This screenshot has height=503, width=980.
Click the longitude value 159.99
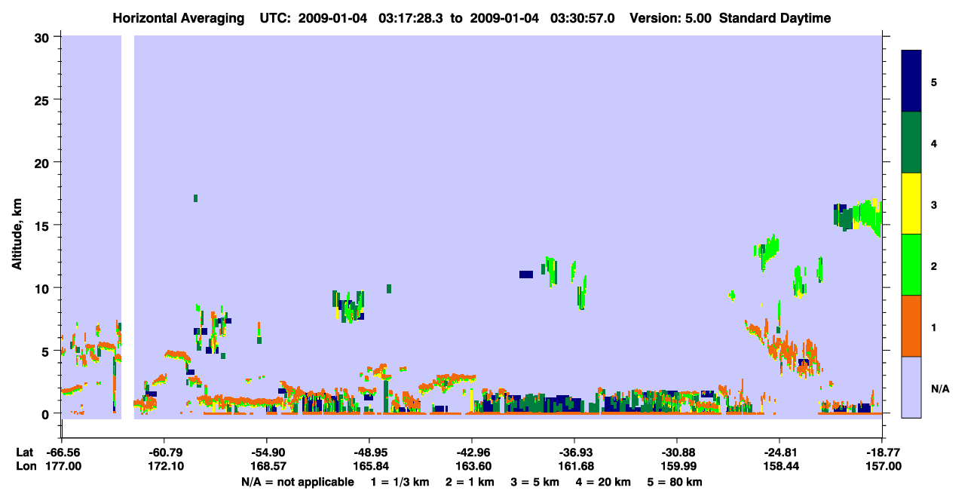coord(677,467)
